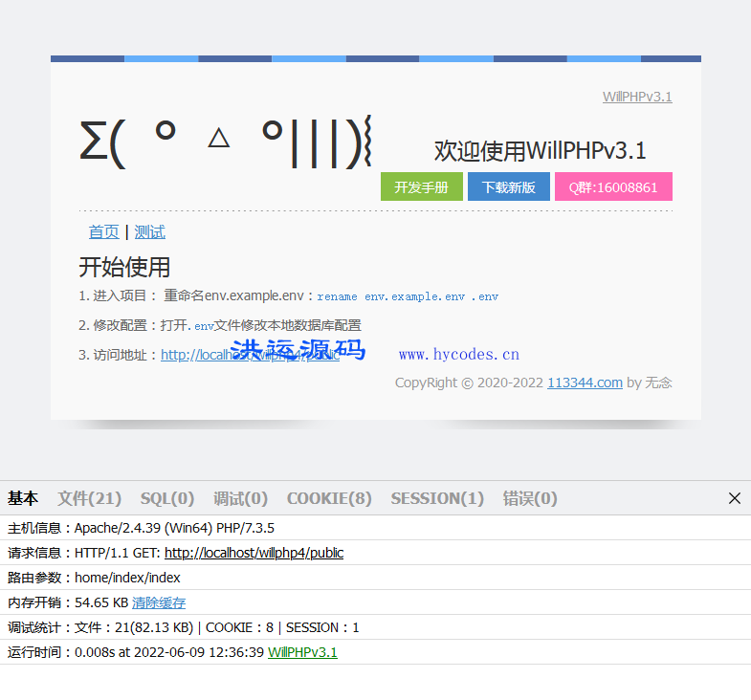Switch to the 基本 tab
The width and height of the screenshot is (751, 700).
(23, 498)
